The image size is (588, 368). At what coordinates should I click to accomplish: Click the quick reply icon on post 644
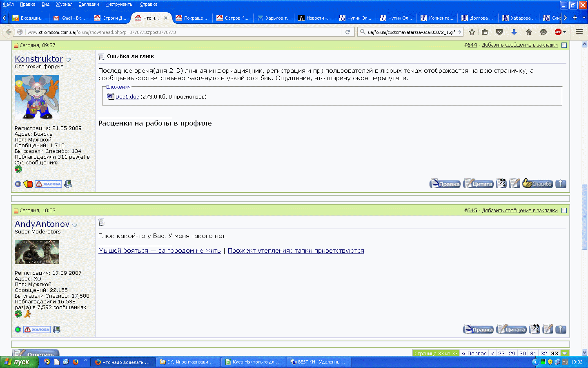point(514,184)
